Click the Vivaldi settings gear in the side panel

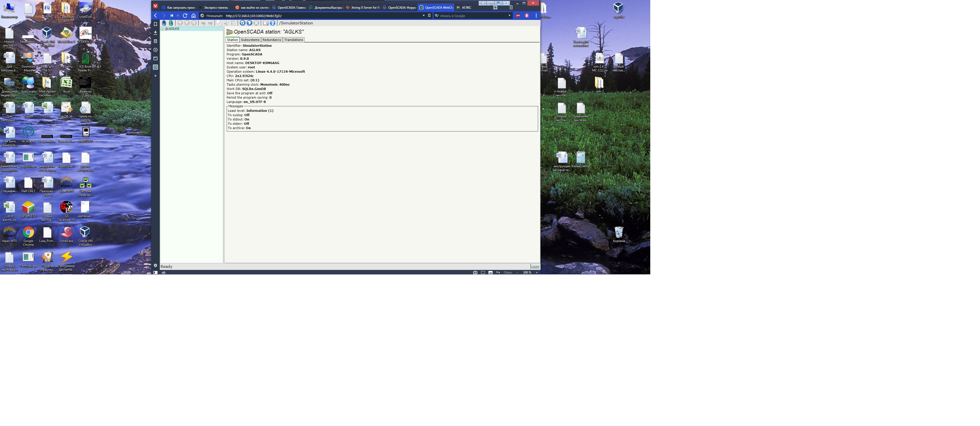pos(155,265)
